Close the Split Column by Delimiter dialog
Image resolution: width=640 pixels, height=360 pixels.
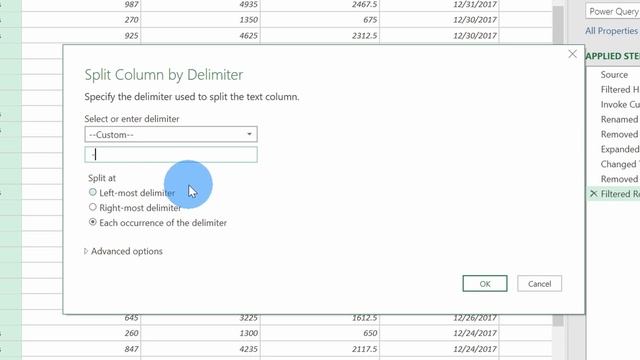(572, 54)
